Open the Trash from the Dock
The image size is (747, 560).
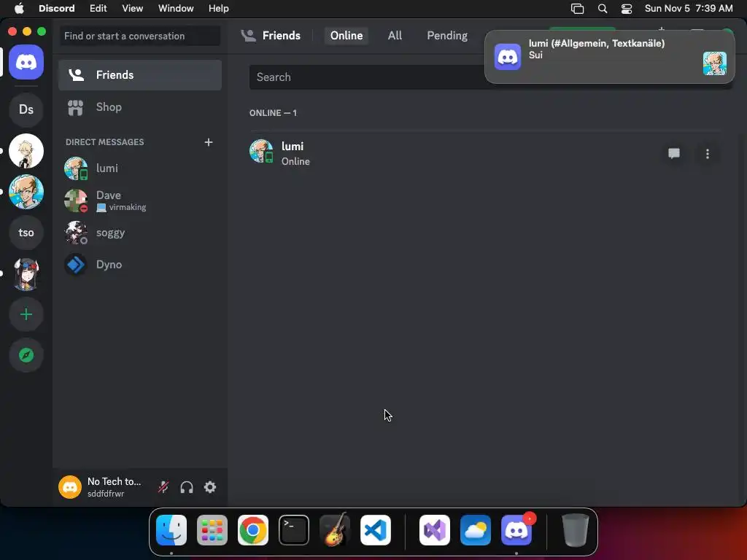click(x=575, y=530)
